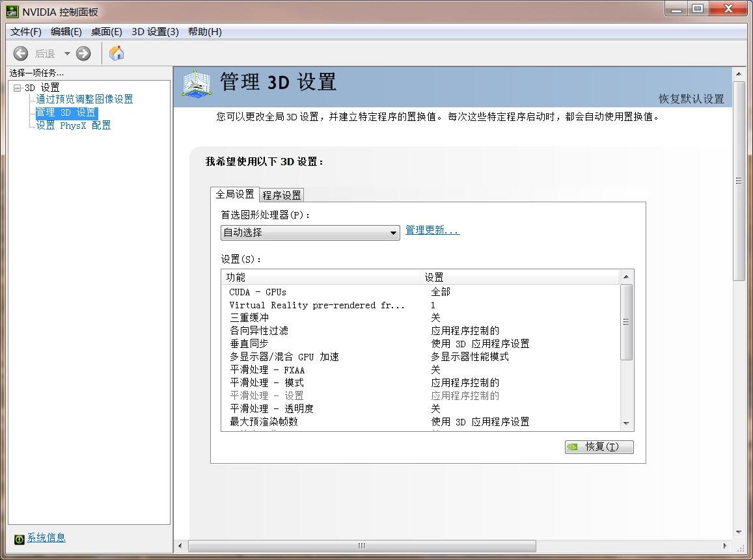Click the Back navigation arrow icon

(x=19, y=53)
